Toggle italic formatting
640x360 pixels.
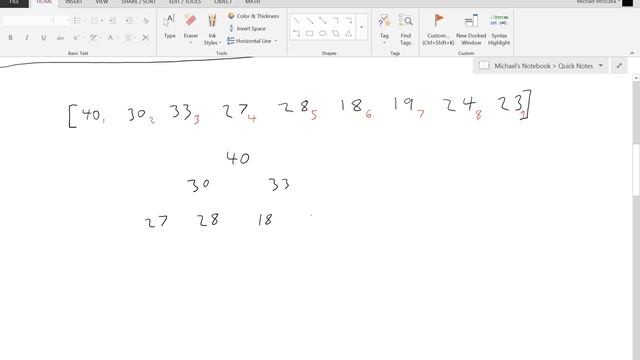[27, 38]
